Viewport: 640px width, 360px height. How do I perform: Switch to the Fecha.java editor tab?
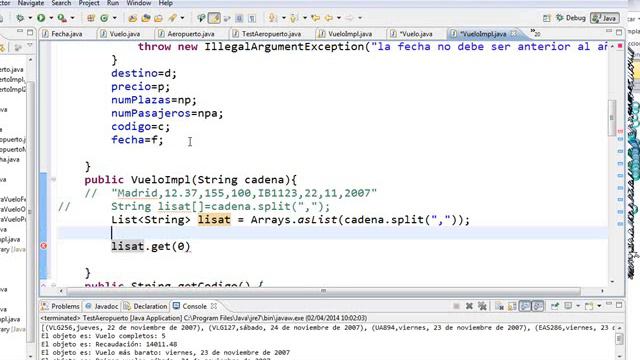(x=67, y=34)
